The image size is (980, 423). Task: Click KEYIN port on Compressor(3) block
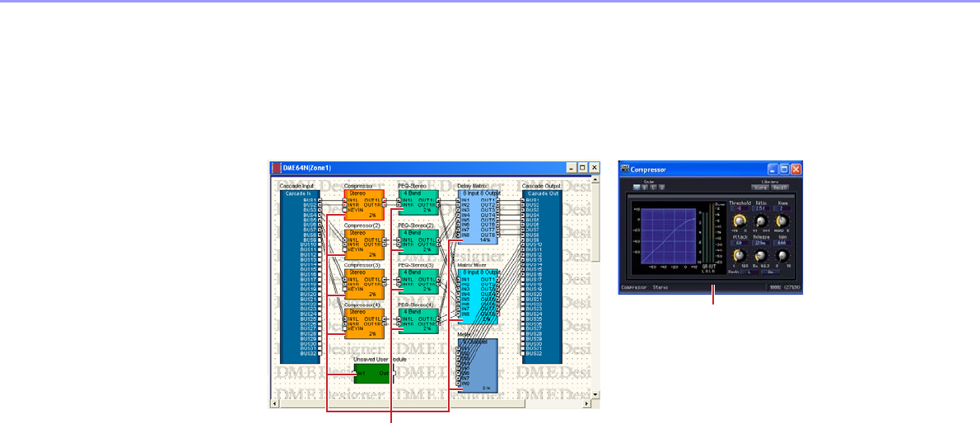tap(345, 290)
